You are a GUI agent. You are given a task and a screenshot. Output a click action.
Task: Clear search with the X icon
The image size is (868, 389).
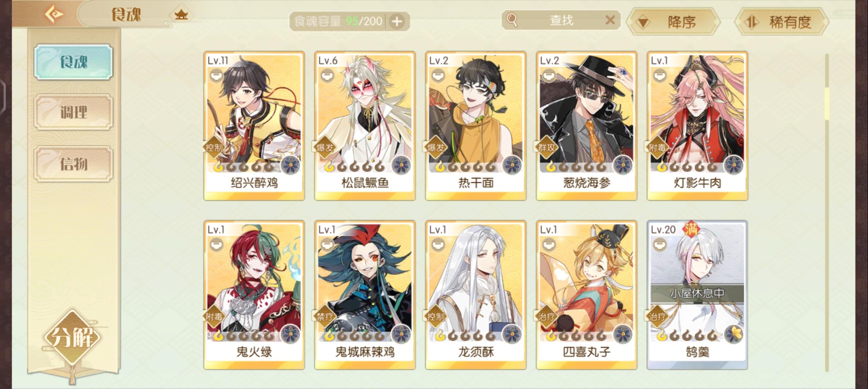coord(610,20)
